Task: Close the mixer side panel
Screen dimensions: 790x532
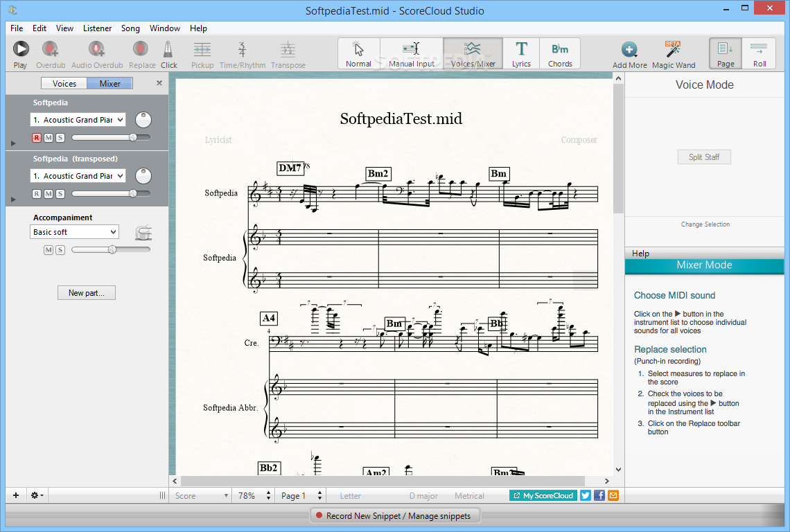Action: (x=159, y=83)
